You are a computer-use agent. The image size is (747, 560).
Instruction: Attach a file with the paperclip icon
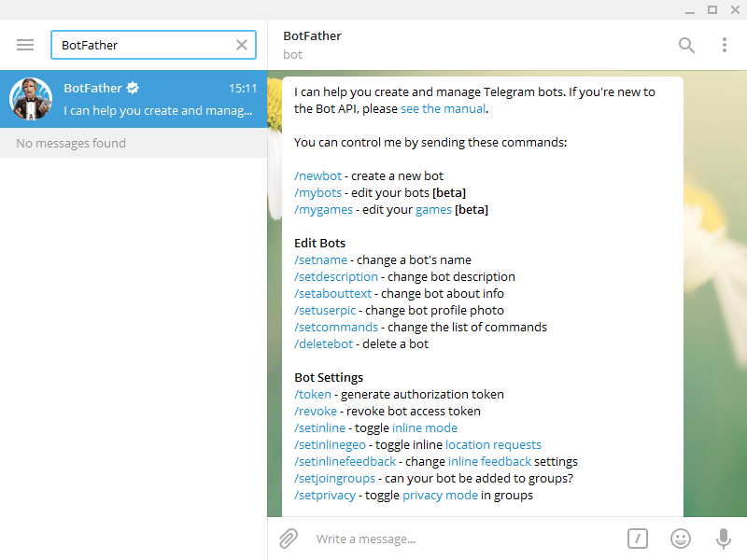point(289,539)
